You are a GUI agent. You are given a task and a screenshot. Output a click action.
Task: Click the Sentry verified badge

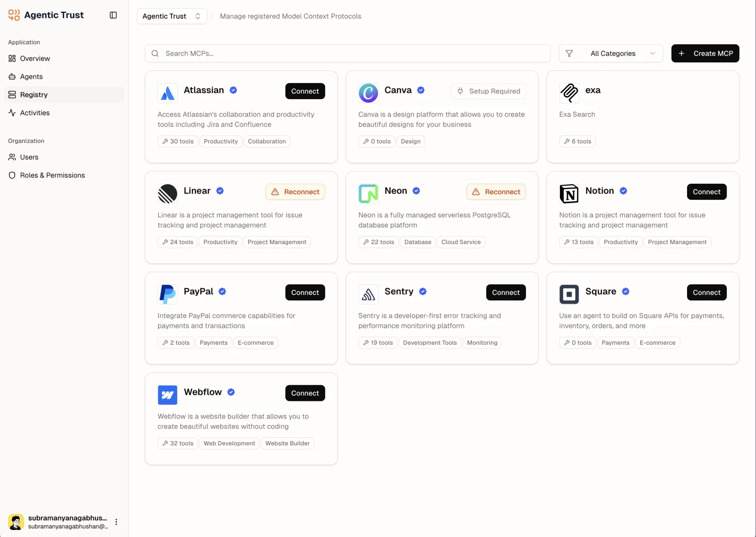[423, 291]
